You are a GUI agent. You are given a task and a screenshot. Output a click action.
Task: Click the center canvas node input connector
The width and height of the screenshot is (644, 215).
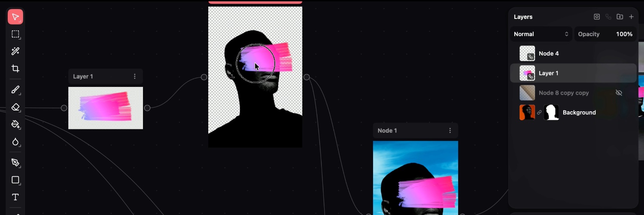[x=204, y=77]
